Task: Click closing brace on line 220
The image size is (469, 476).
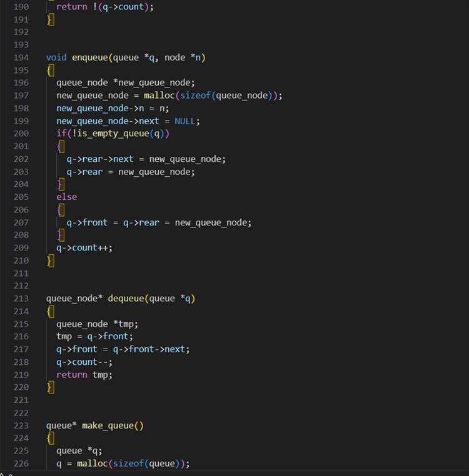Action: click(51, 388)
